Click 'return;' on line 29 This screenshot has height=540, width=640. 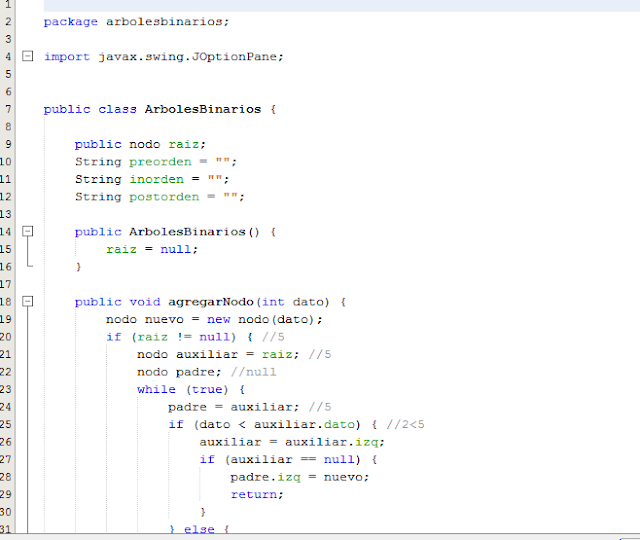(x=257, y=494)
